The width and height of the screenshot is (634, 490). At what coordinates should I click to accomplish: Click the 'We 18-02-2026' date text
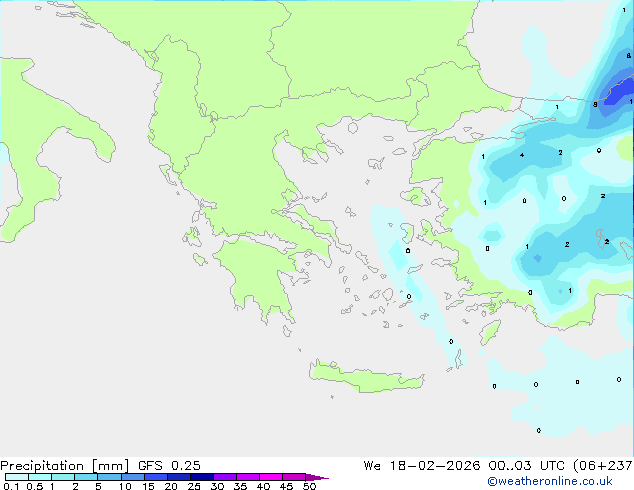[422, 466]
